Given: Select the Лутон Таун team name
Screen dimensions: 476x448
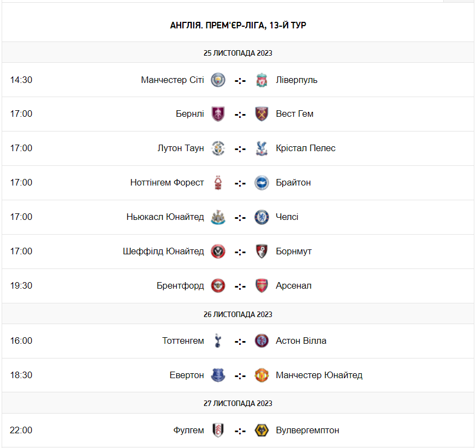Looking at the screenshot, I should pyautogui.click(x=181, y=148).
